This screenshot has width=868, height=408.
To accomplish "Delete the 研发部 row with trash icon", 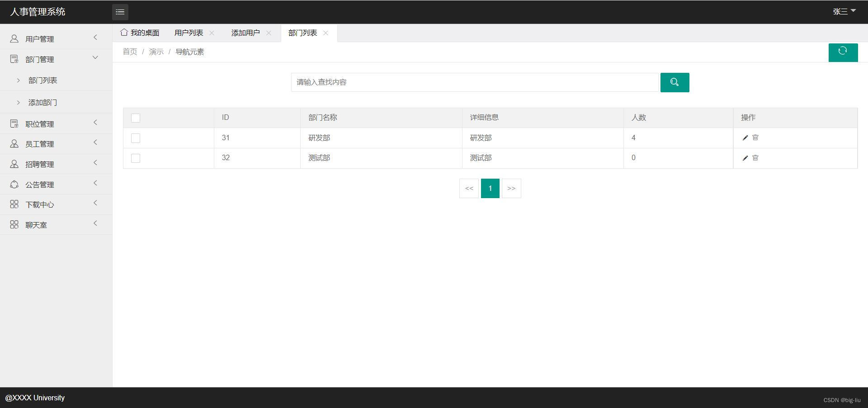I will (x=755, y=138).
